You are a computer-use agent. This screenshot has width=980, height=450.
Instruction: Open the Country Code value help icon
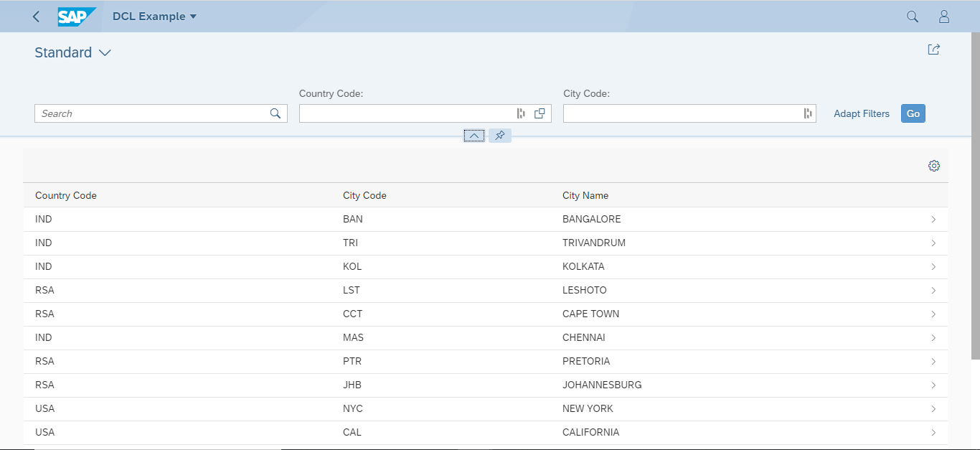pos(521,113)
